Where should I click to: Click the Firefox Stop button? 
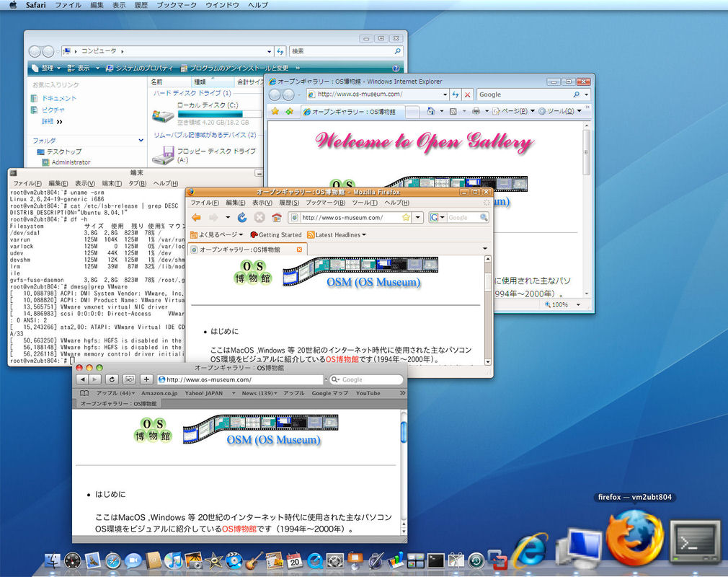259,217
